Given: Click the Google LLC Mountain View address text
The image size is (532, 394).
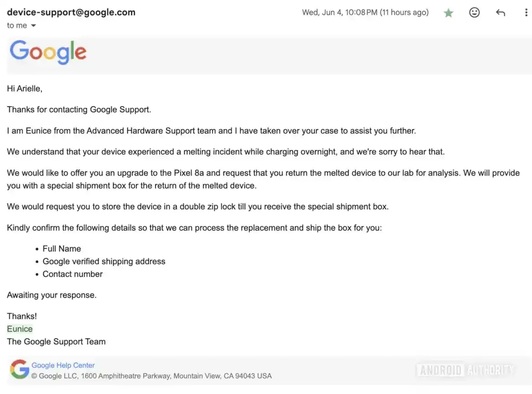Looking at the screenshot, I should click(151, 376).
